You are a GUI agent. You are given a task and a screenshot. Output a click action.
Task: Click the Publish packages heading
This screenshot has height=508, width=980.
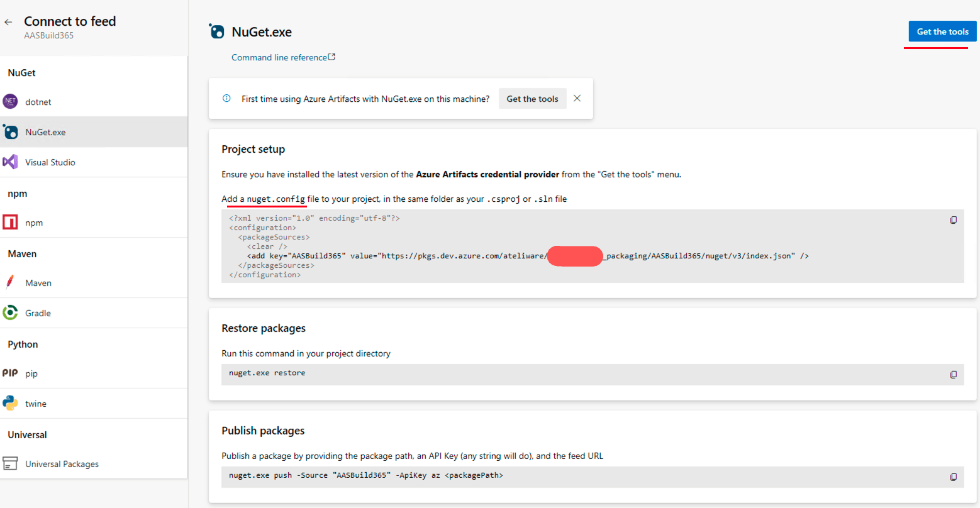click(x=263, y=431)
